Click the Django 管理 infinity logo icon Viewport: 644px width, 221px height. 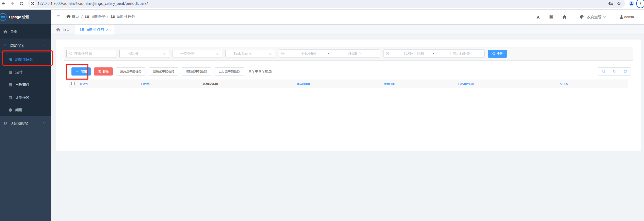[3, 17]
